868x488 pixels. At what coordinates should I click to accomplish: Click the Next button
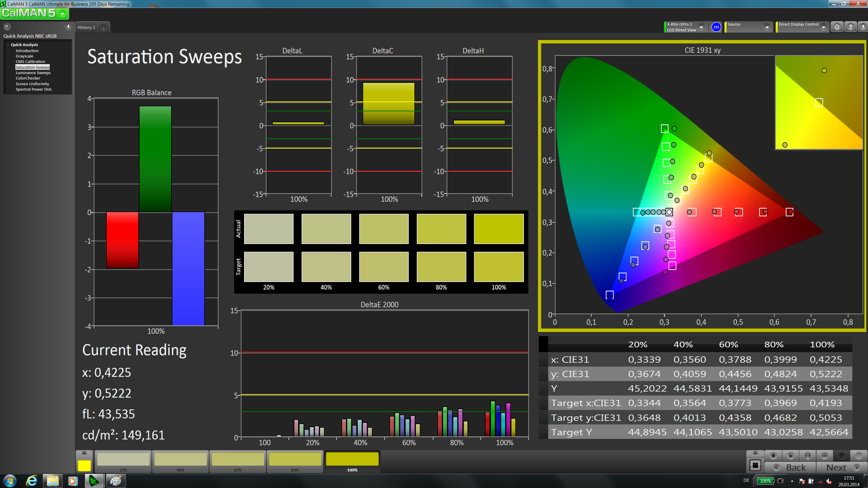point(841,468)
